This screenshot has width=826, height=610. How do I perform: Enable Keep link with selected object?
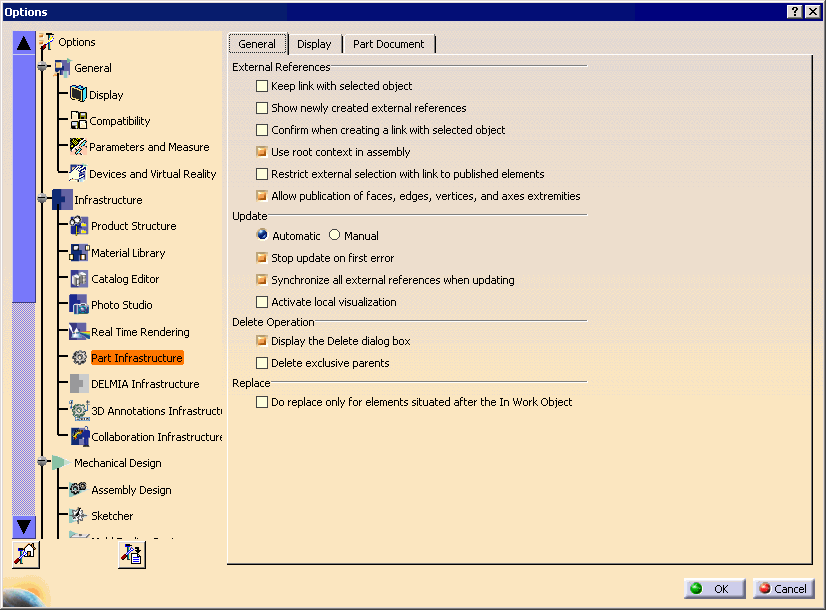[263, 87]
